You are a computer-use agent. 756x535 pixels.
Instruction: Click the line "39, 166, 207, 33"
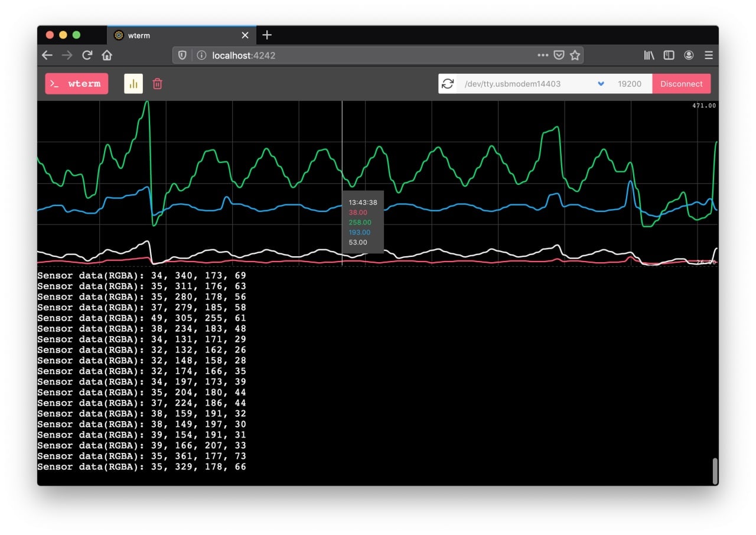pyautogui.click(x=142, y=446)
